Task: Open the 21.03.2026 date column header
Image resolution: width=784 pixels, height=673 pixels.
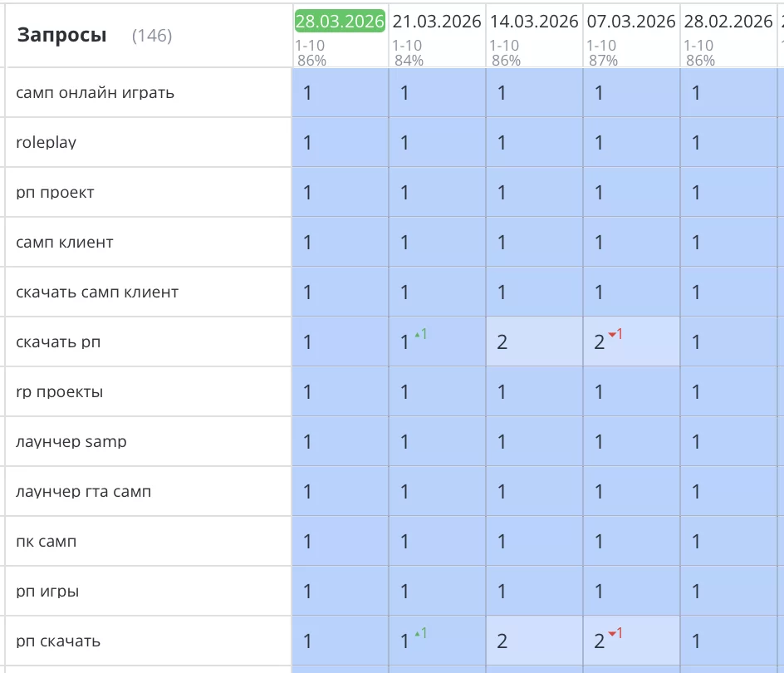Action: (437, 22)
